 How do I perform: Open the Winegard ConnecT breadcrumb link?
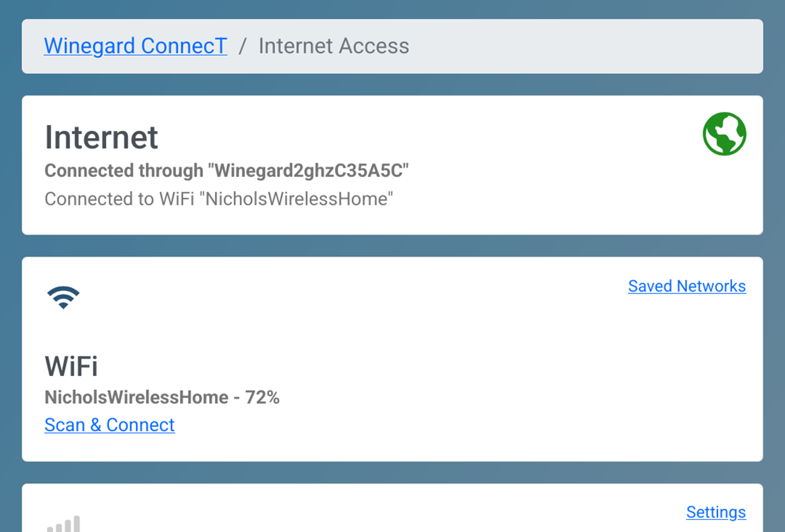[x=136, y=46]
